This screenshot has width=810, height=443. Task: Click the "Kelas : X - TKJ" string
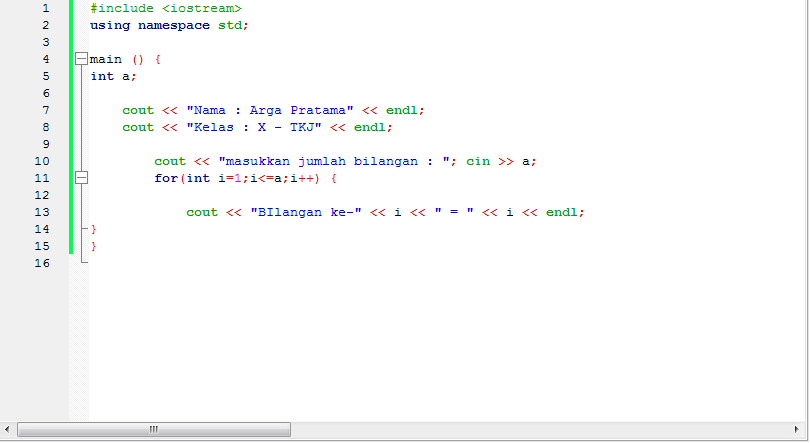pos(254,128)
